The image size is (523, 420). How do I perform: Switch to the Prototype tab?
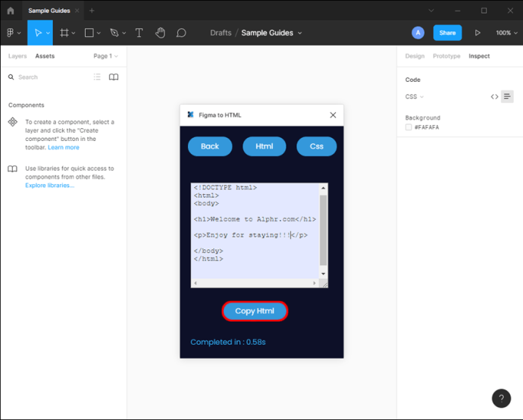pyautogui.click(x=446, y=56)
